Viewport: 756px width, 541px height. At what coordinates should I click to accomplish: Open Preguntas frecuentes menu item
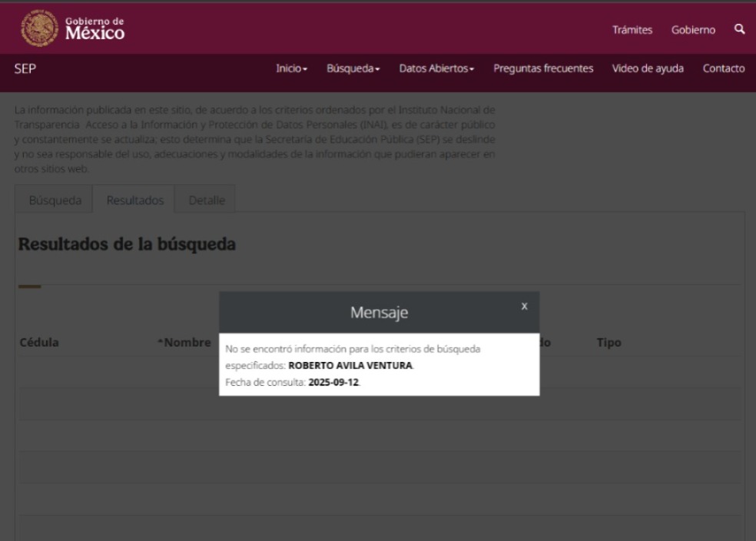coord(542,68)
